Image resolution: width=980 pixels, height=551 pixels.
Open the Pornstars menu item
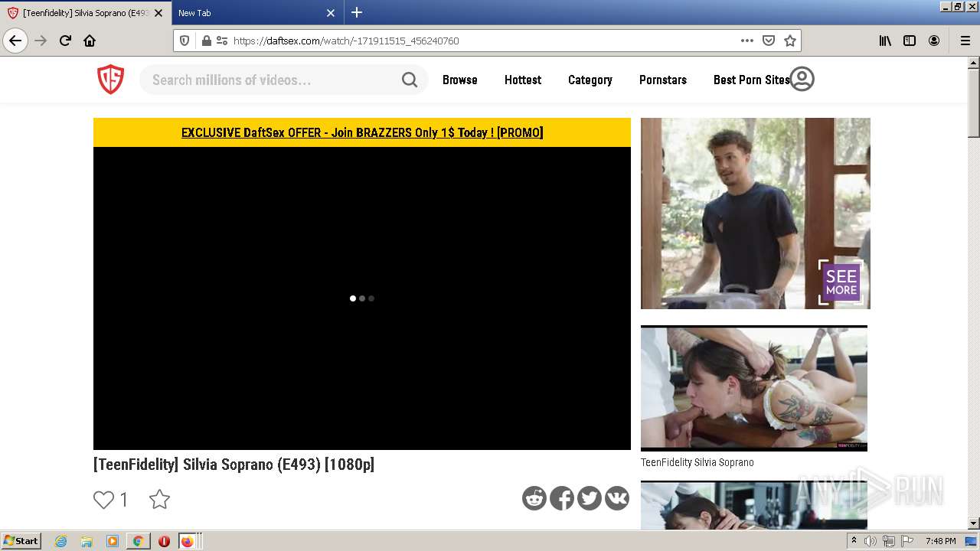point(663,80)
